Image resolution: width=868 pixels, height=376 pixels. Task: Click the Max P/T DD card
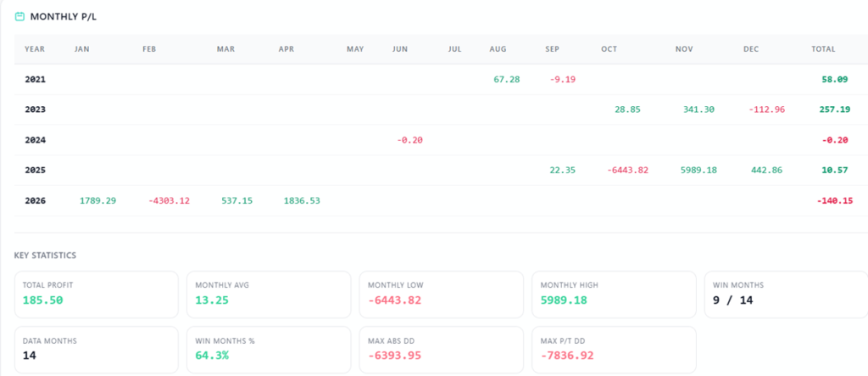coord(614,349)
